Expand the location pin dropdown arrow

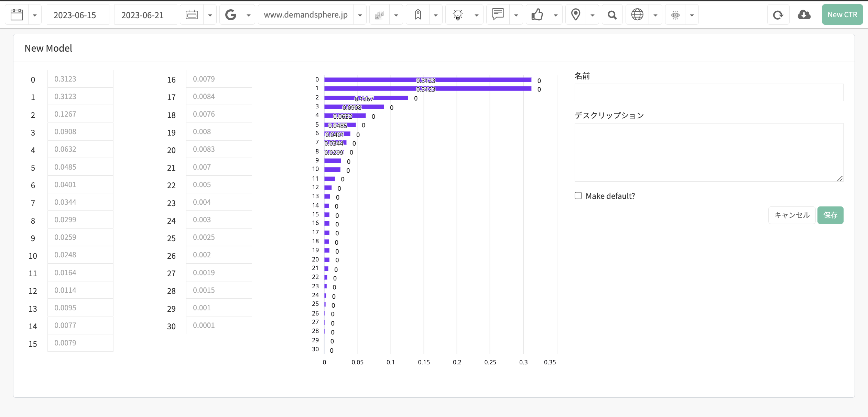[x=593, y=15]
